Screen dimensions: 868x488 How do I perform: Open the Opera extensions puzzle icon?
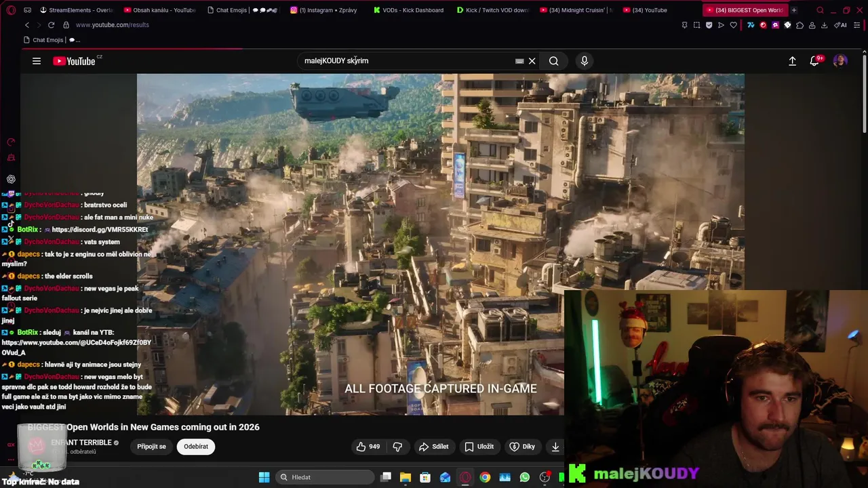click(x=800, y=25)
